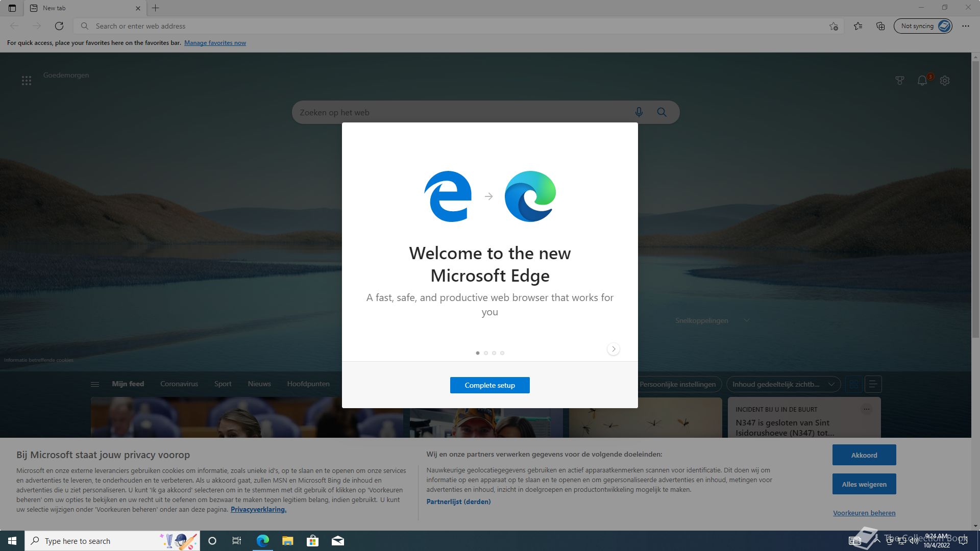Open a new tab with plus icon
Image resolution: width=980 pixels, height=551 pixels.
(156, 8)
